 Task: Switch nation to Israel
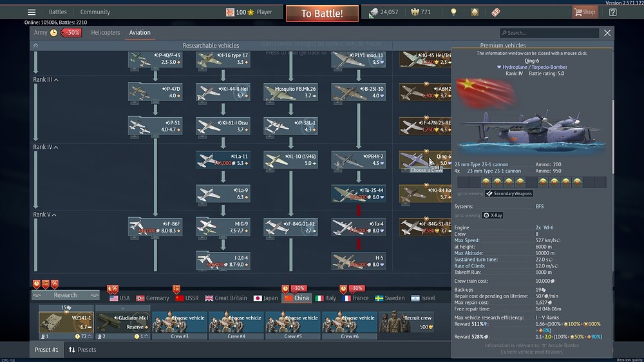coord(422,298)
